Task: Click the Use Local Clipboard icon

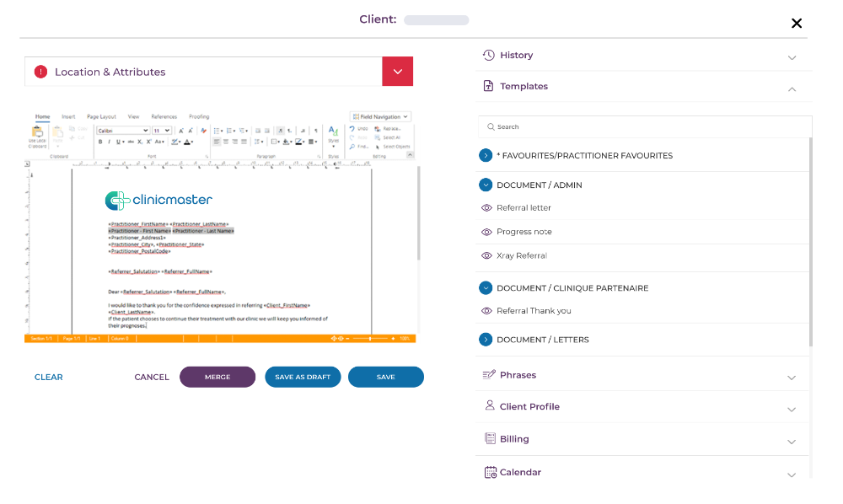Action: coord(37,136)
